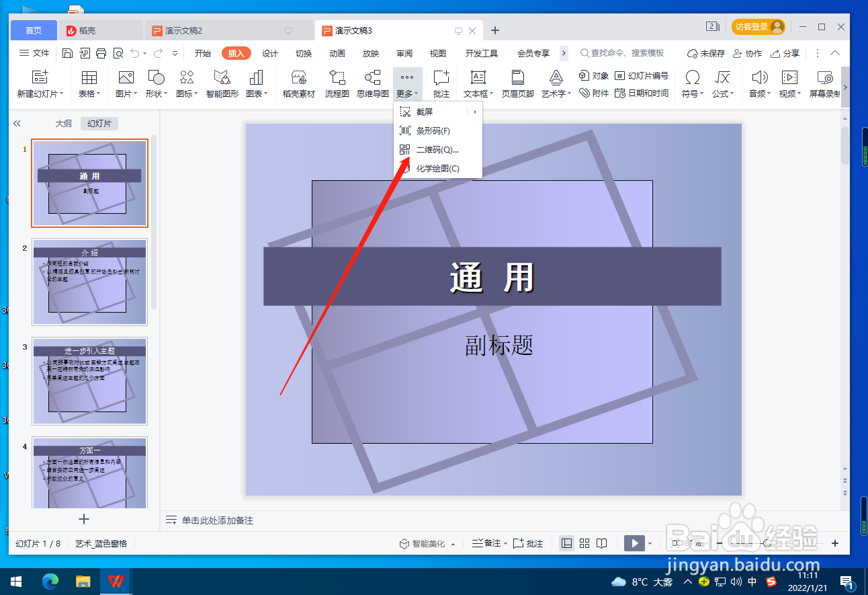Expand the 更多 (More) dropdown
Screen dimensions: 868x595
408,85
